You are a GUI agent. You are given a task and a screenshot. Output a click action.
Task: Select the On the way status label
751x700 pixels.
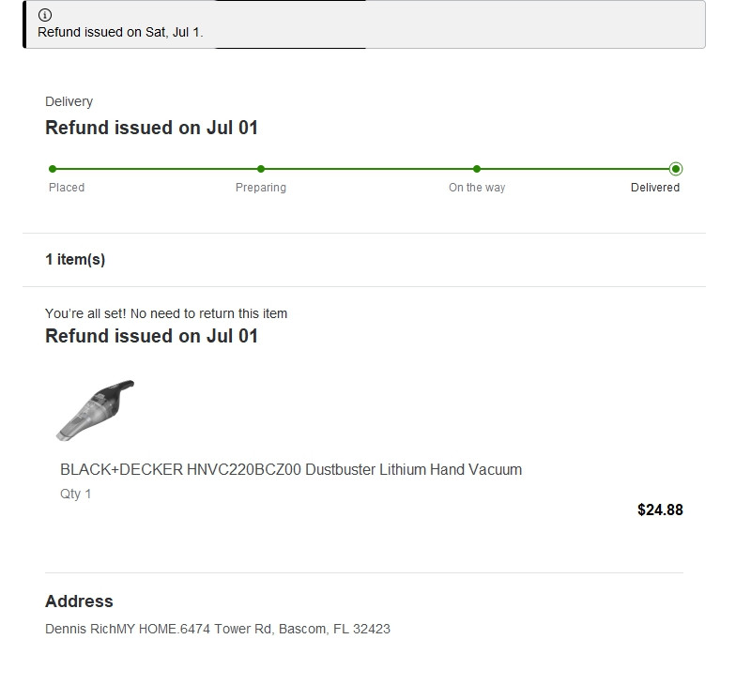click(x=477, y=188)
